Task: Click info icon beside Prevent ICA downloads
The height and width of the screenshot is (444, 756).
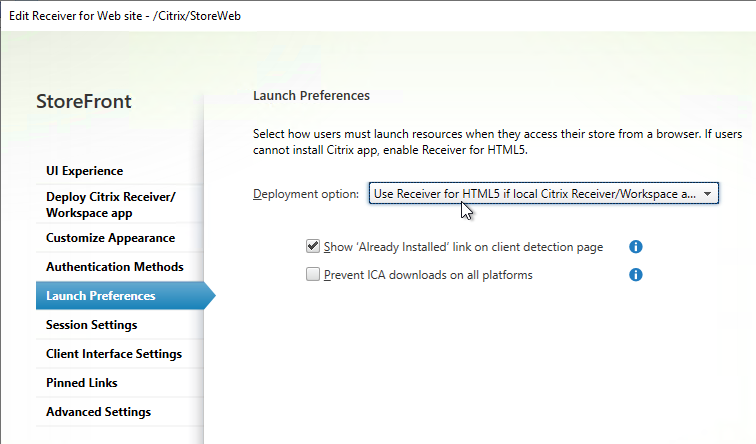Action: [x=635, y=275]
